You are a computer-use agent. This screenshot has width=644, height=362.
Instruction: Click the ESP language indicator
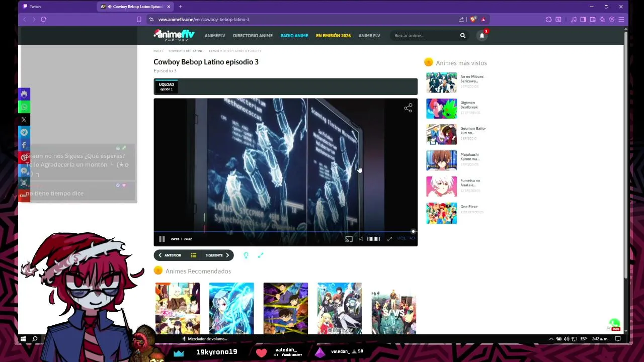[x=584, y=339]
